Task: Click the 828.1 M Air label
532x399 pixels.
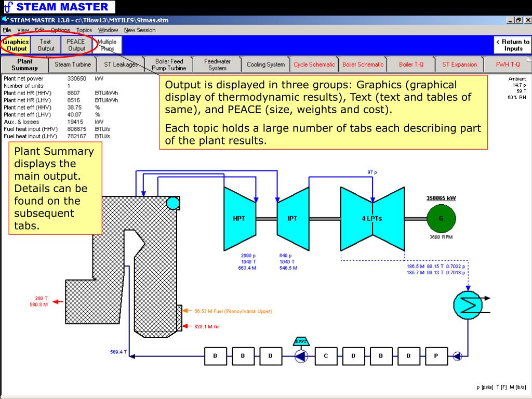Action: tap(207, 326)
